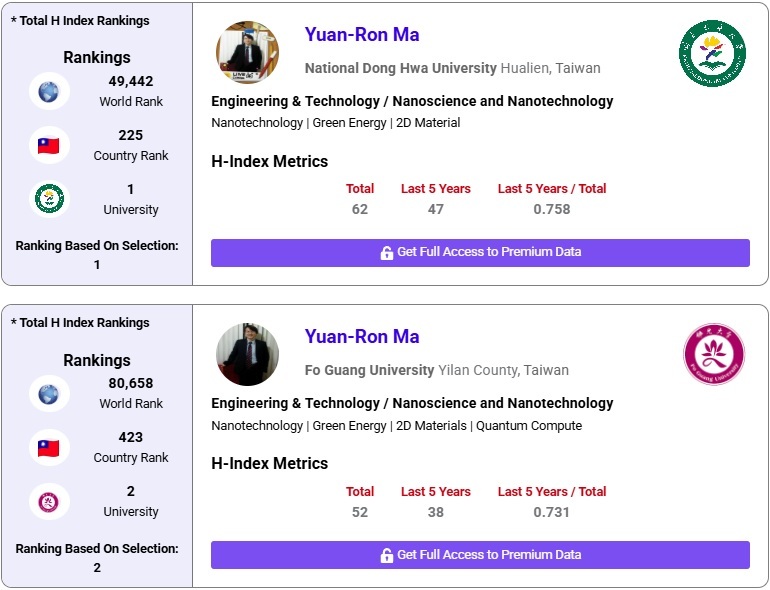The width and height of the screenshot is (770, 590).
Task: Open Yuan-Ron Ma's National Dong Hwa profile photo
Action: pyautogui.click(x=247, y=53)
